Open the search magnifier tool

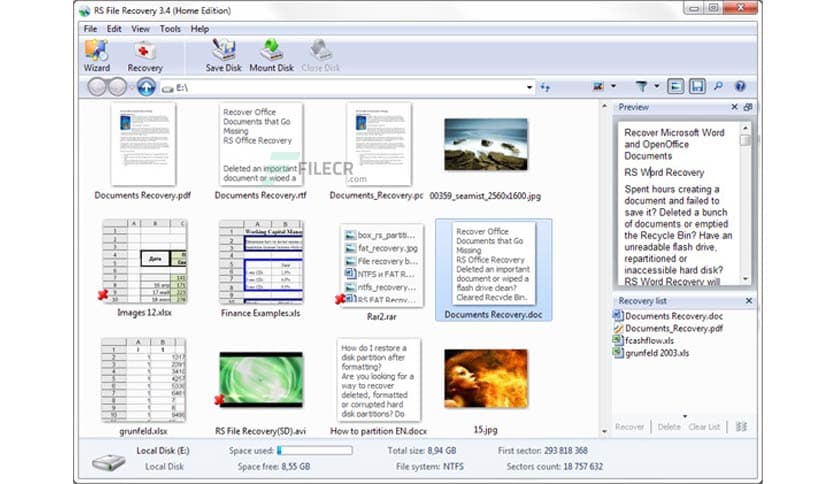(x=718, y=87)
